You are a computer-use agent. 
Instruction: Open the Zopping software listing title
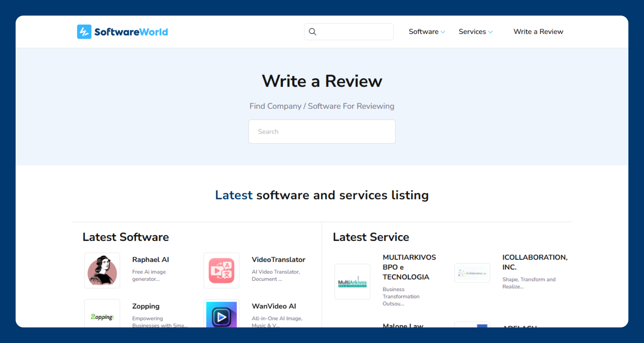[x=146, y=306]
